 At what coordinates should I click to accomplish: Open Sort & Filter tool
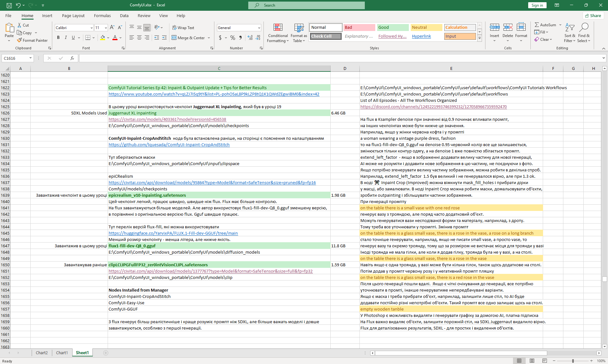pos(570,33)
